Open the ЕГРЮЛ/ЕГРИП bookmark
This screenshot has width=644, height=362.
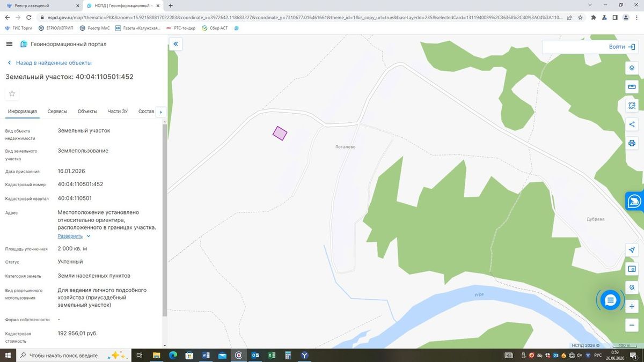point(56,28)
